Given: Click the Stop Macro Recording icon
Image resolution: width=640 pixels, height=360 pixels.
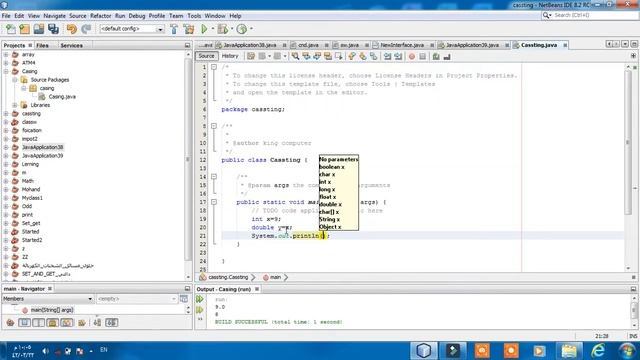Looking at the screenshot, I should (422, 56).
